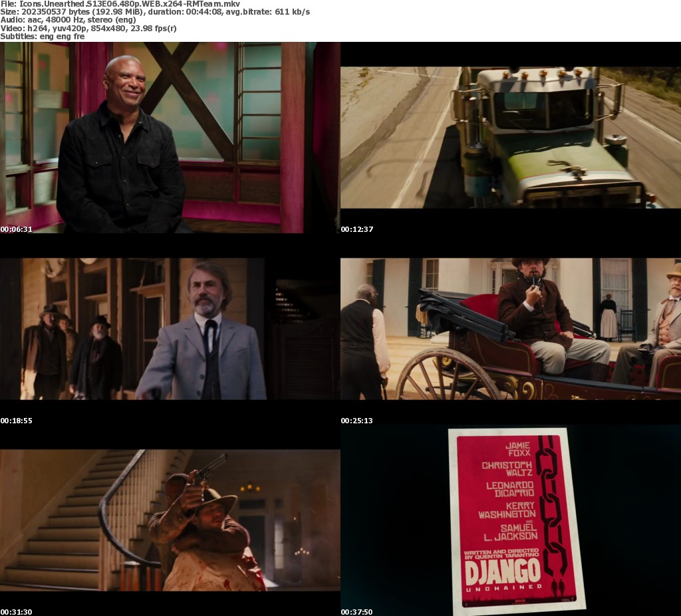
Task: Click the thumbnail at timestamp 00:06:31
Action: pyautogui.click(x=170, y=138)
